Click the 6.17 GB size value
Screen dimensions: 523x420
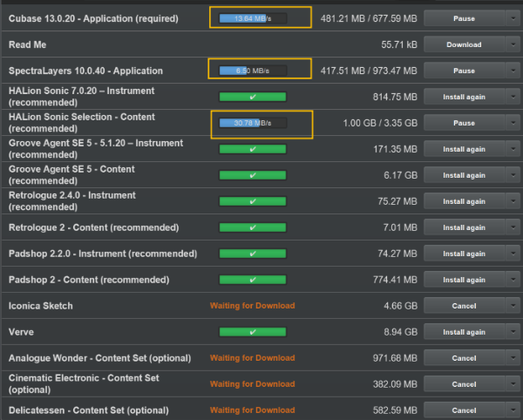point(401,175)
